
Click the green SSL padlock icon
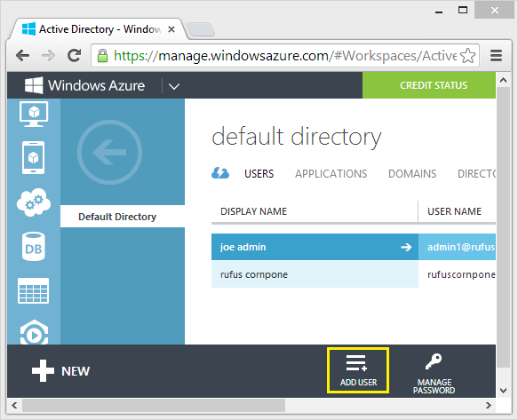click(102, 55)
